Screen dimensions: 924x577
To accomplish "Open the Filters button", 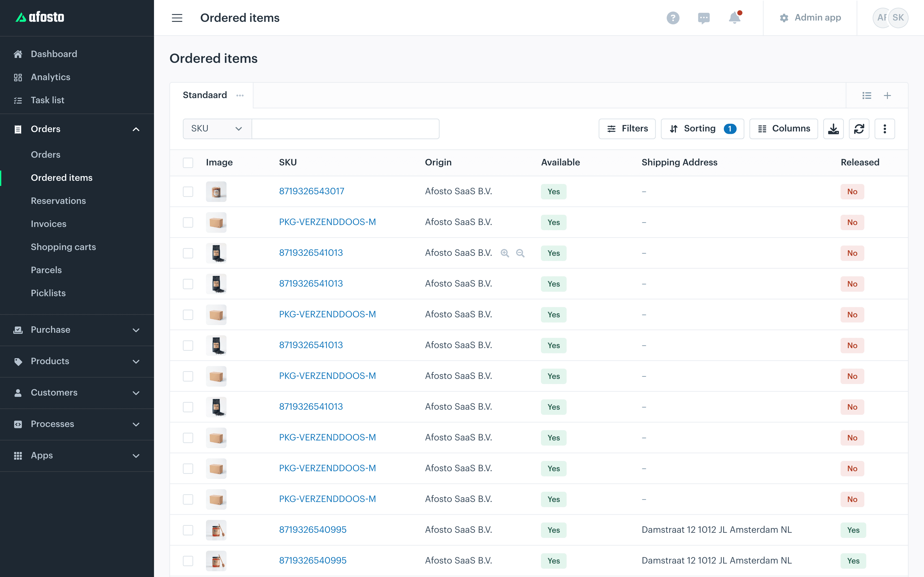I will (x=627, y=129).
